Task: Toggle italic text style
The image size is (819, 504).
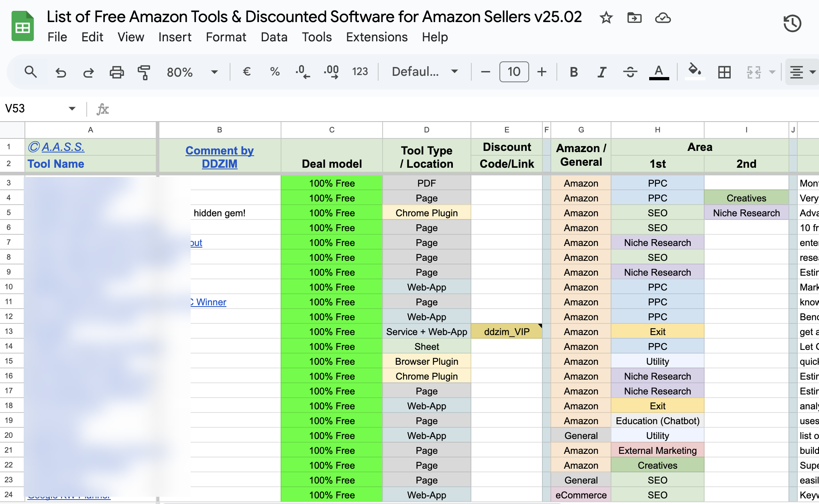Action: tap(601, 72)
